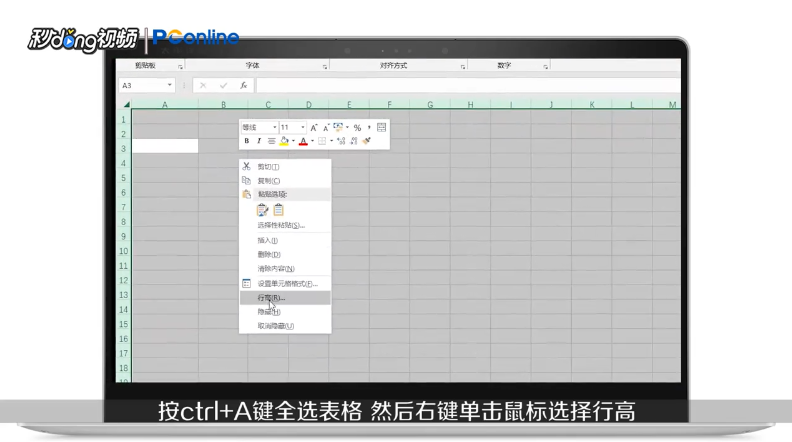Choose 插入(I) in context menu
The image size is (792, 442).
[285, 240]
